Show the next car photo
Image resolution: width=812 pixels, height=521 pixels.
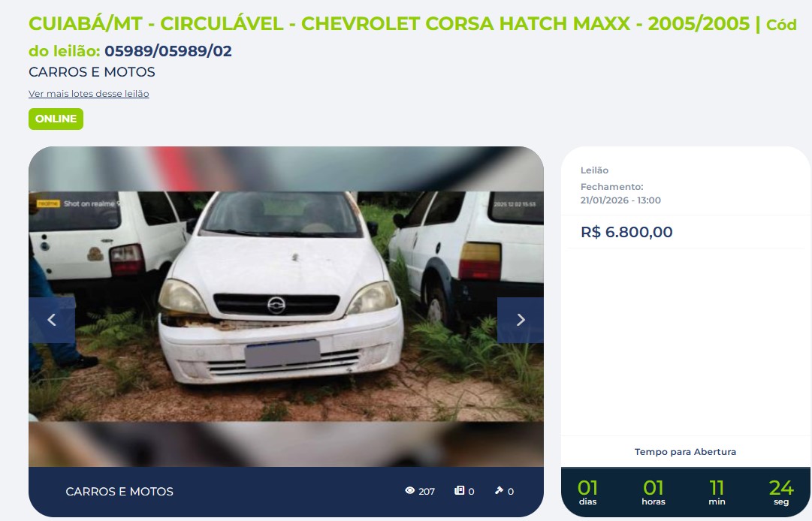520,320
